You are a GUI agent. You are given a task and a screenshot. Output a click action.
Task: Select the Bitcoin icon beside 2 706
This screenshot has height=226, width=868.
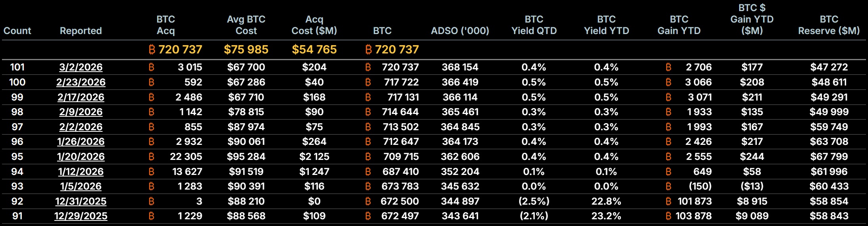tap(669, 67)
